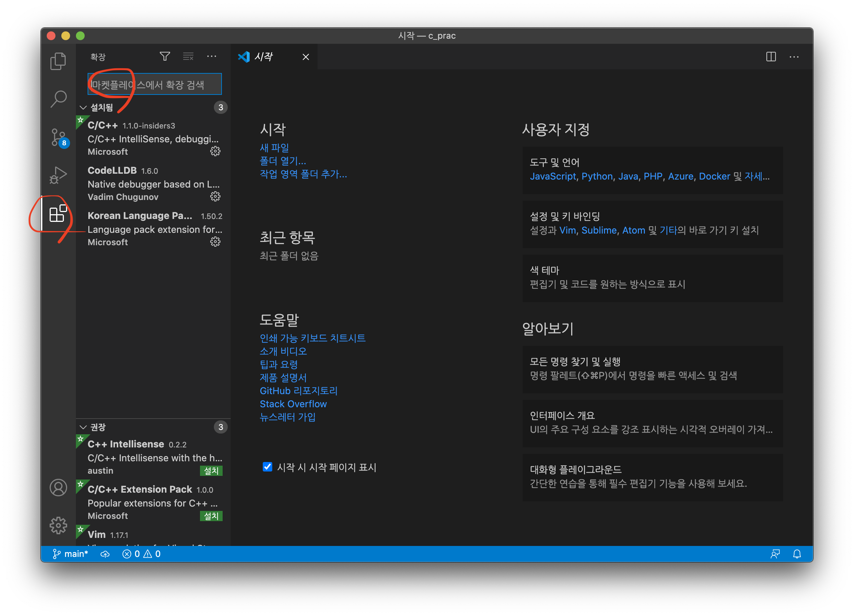Open the Run and Debug view

pyautogui.click(x=58, y=176)
